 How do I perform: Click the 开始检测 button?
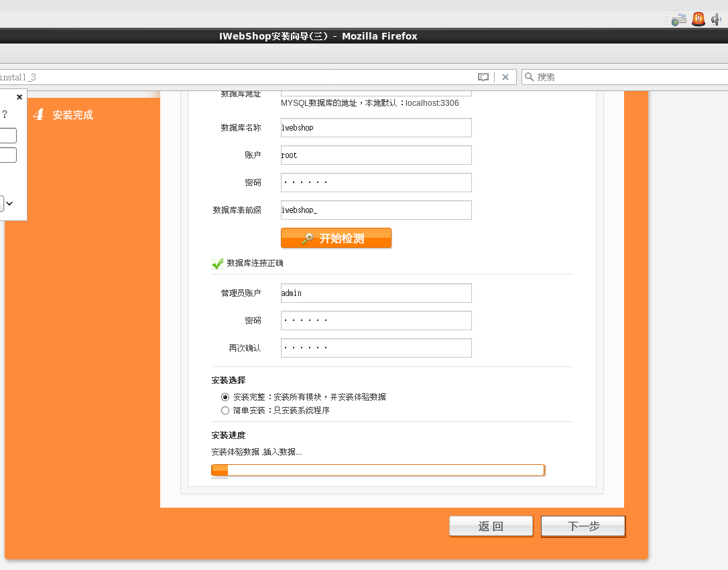coord(336,238)
